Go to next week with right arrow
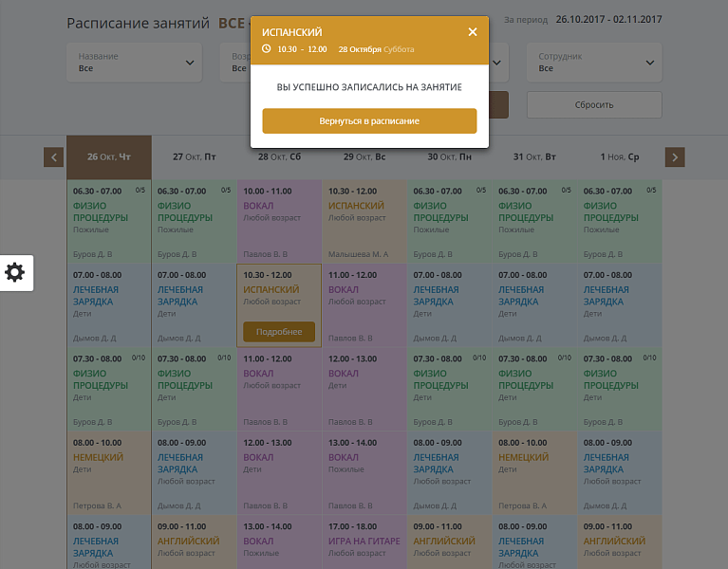The image size is (728, 569). point(675,157)
